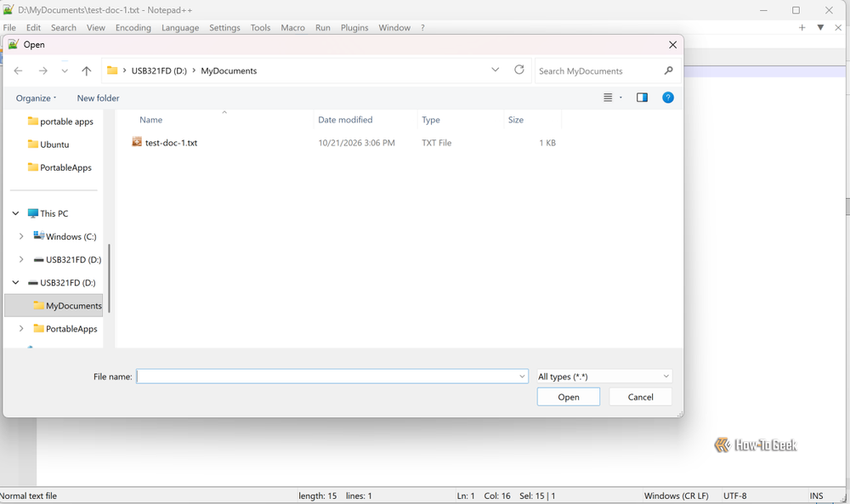Viewport: 850px width, 504px height.
Task: Select the Windows (C:) drive in the tree
Action: tap(65, 236)
